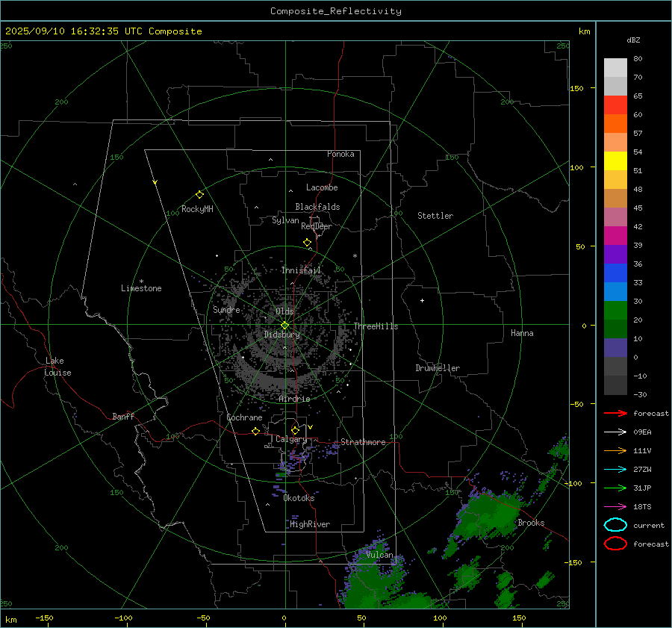
Task: Click the Strathmore label
Action: coord(363,442)
